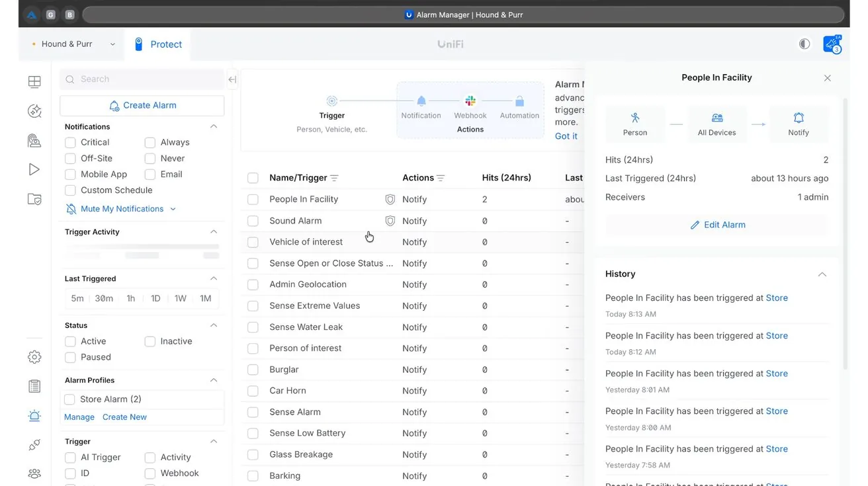Check the Mobile App filter checkbox

point(70,174)
